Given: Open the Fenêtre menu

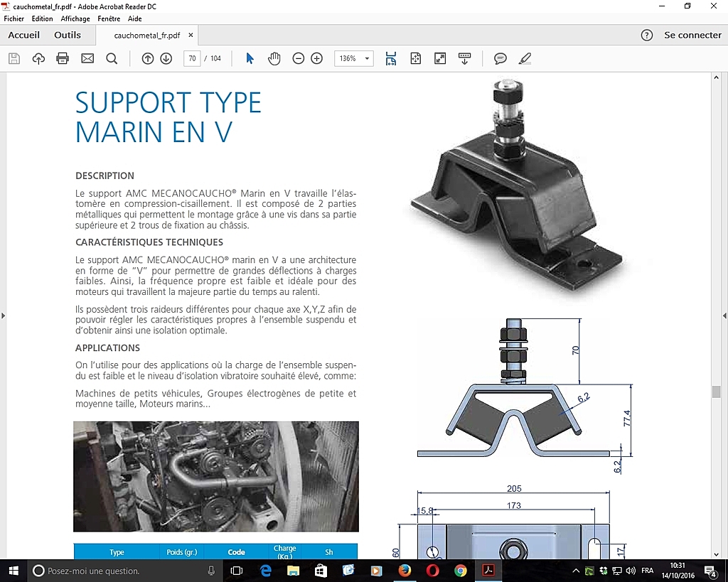Looking at the screenshot, I should coord(109,18).
